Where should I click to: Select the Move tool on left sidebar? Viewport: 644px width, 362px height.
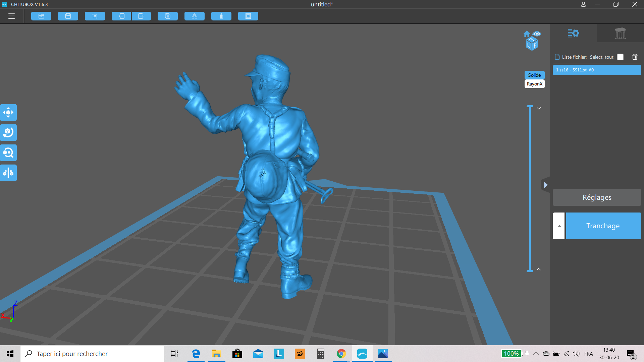[x=8, y=113]
